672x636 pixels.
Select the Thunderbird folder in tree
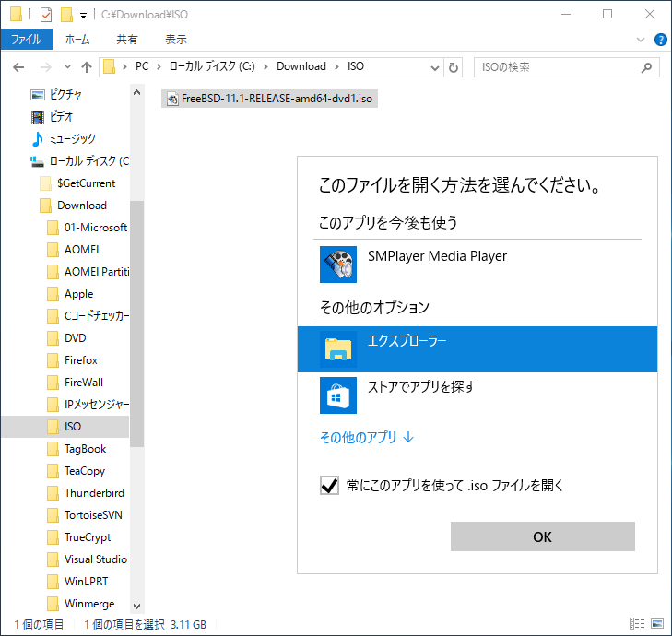pos(86,493)
